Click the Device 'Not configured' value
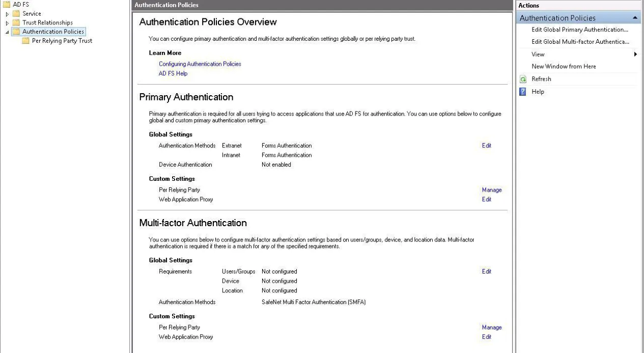This screenshot has width=644, height=353. [x=279, y=281]
